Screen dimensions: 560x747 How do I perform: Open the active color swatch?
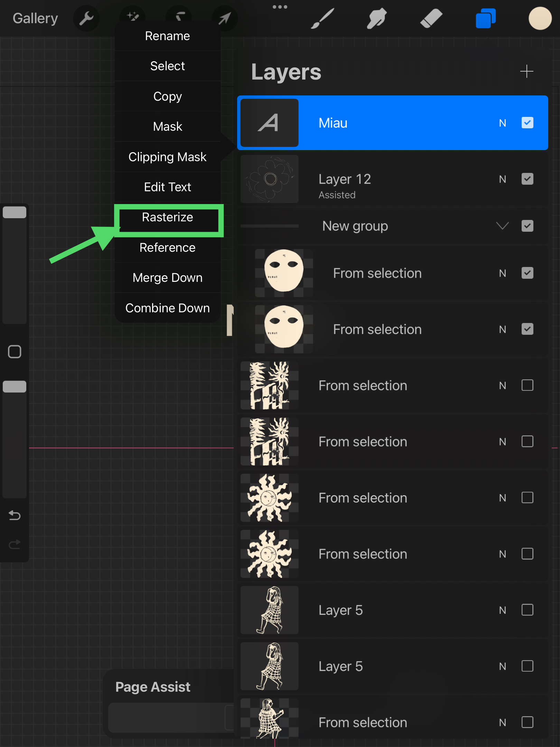coord(540,18)
